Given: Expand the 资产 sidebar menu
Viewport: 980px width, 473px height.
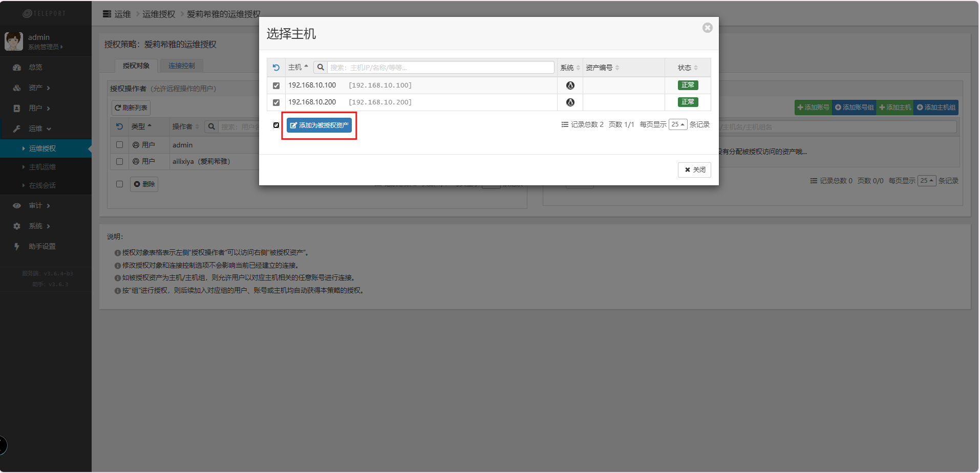Looking at the screenshot, I should tap(36, 88).
